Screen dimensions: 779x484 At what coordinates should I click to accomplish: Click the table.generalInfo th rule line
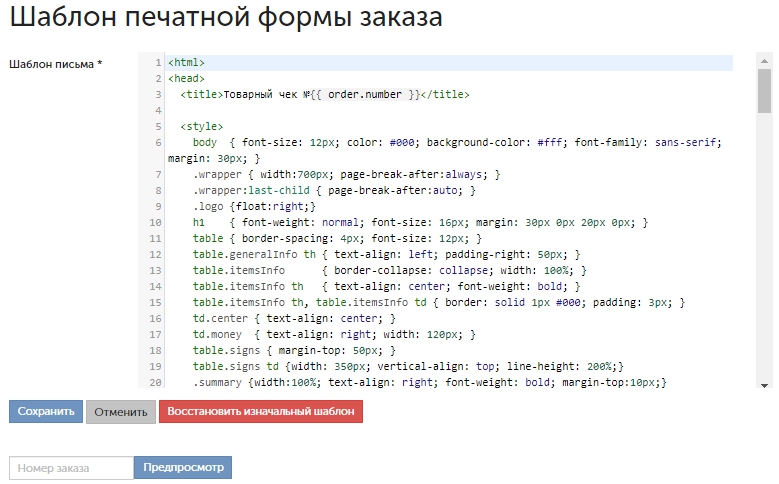click(x=387, y=254)
